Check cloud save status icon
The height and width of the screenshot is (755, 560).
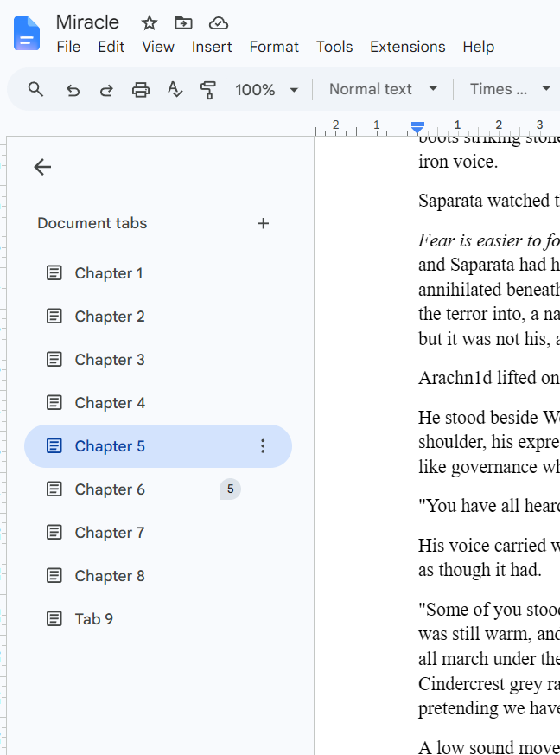pos(219,22)
